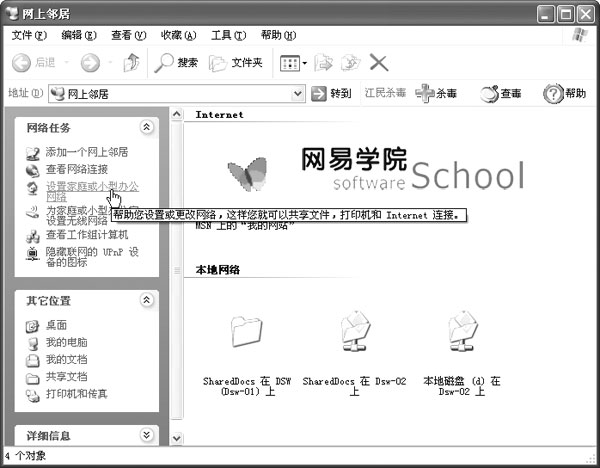The height and width of the screenshot is (468, 600).
Task: Click the Forward arrow toolbar icon
Action: click(x=90, y=62)
